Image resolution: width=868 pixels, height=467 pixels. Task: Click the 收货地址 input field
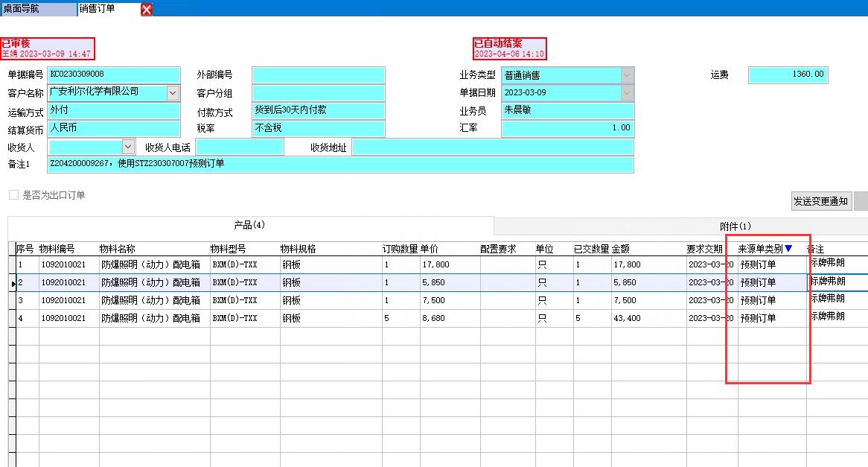pos(492,147)
